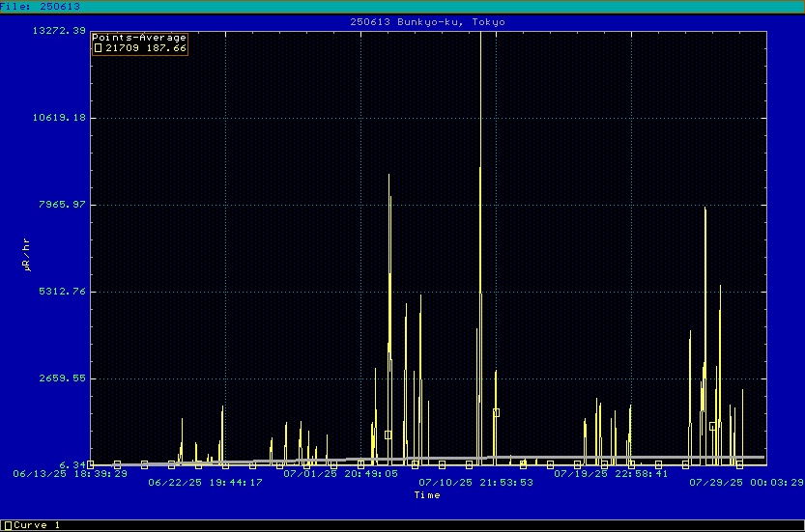Click the 5312.76 y-axis label

[x=63, y=291]
